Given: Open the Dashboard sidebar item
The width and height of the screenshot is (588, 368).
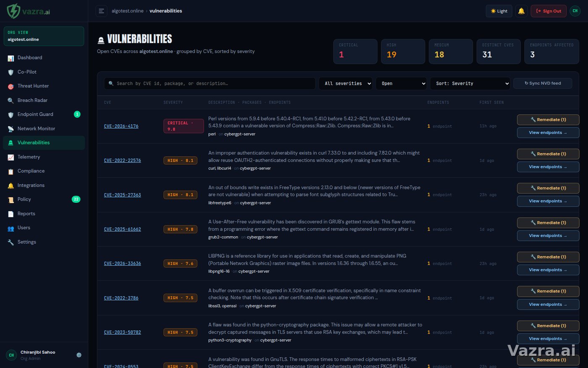Looking at the screenshot, I should click(x=44, y=58).
